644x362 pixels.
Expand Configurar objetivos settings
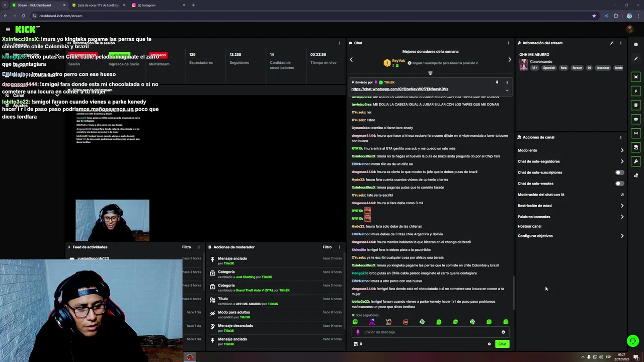click(571, 236)
